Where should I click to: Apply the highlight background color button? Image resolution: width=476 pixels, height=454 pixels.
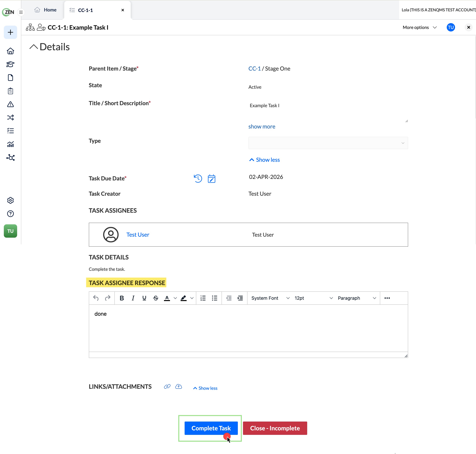pyautogui.click(x=184, y=298)
